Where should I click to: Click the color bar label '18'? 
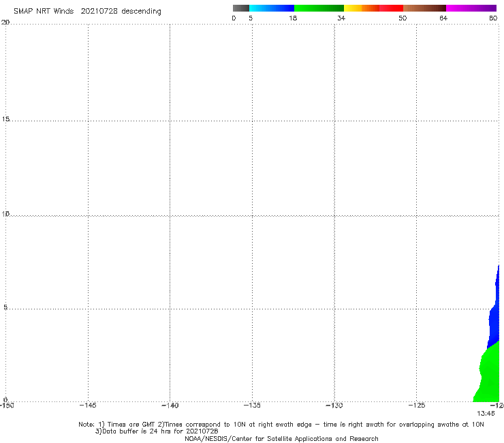293,18
